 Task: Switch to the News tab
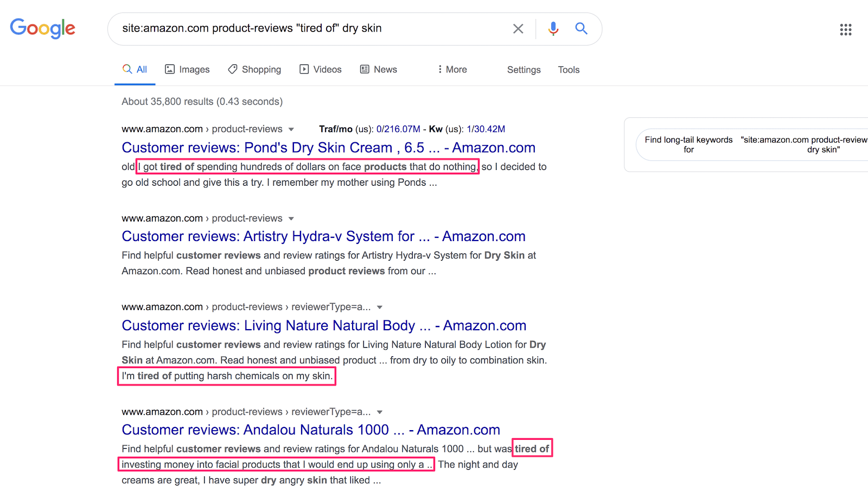tap(379, 70)
